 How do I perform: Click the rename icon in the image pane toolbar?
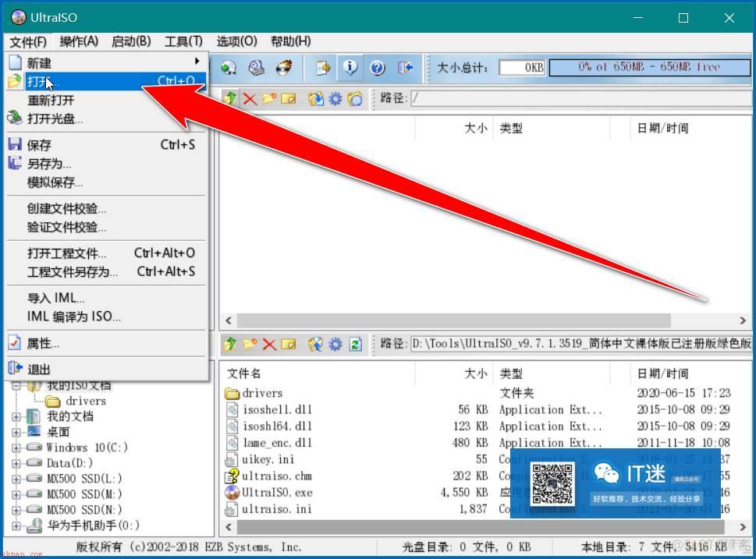289,99
